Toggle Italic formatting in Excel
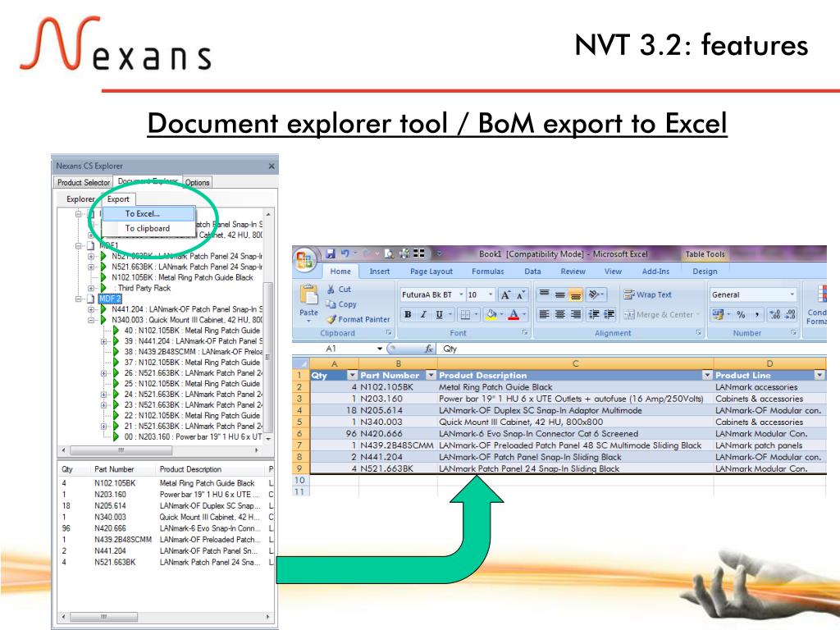This screenshot has height=630, width=840. 423,314
